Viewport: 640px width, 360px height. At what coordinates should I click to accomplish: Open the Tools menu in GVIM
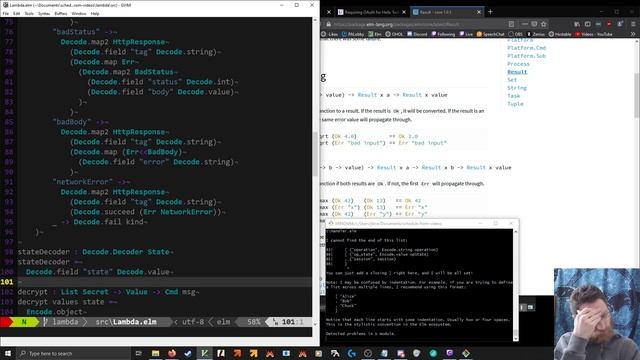point(29,13)
